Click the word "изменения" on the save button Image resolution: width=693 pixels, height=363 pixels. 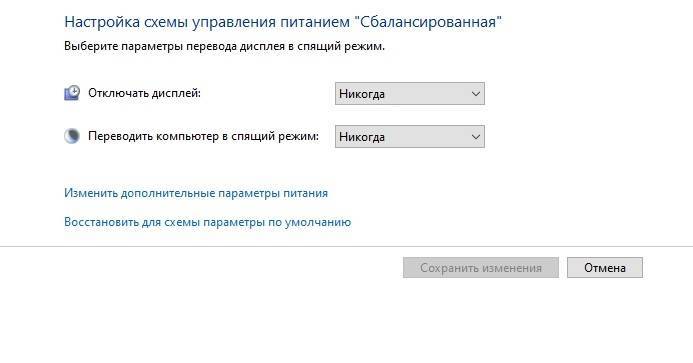512,268
